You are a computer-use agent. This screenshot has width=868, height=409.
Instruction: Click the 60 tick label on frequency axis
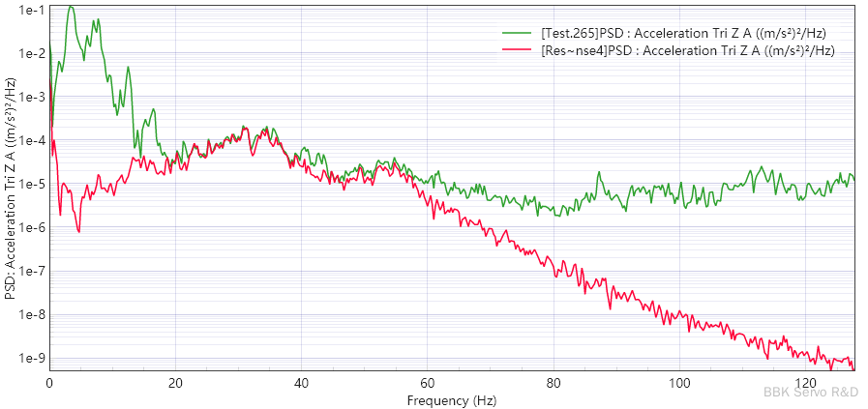(428, 382)
